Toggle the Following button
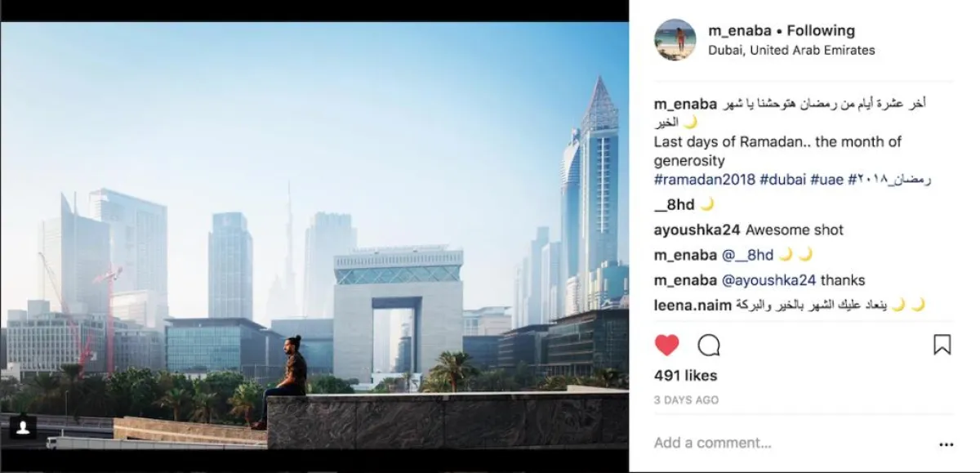This screenshot has height=473, width=980. [821, 31]
